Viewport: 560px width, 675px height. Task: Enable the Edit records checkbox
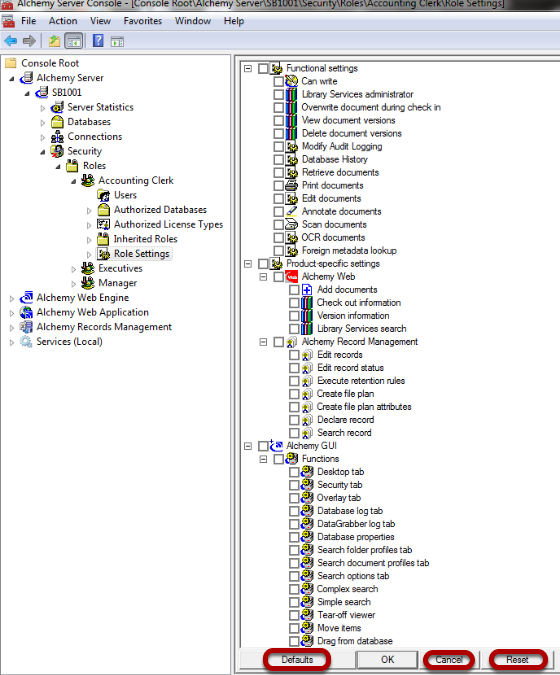(x=294, y=355)
